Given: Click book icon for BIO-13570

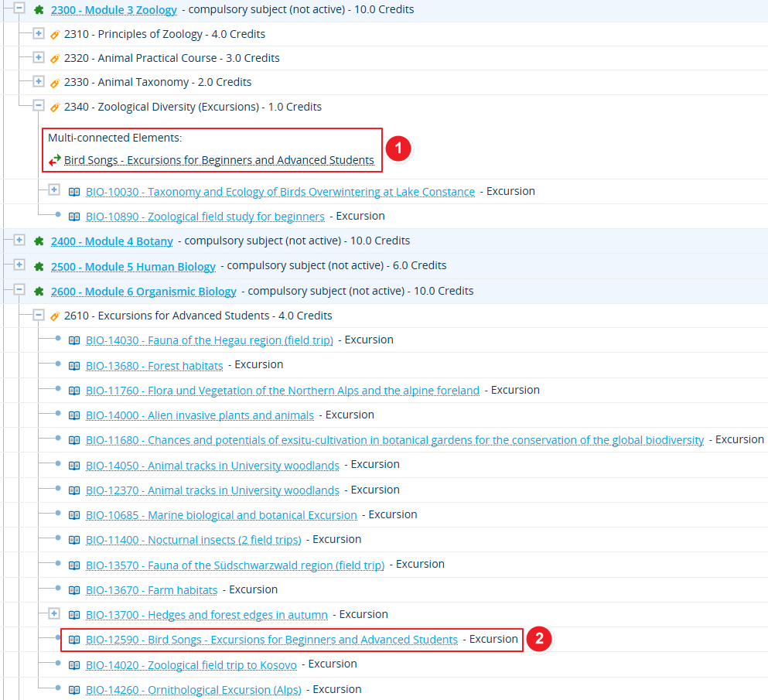Looking at the screenshot, I should click(74, 565).
